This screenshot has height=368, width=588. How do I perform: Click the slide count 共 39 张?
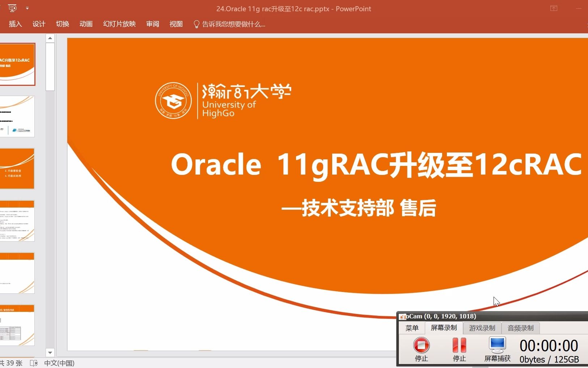[x=11, y=363]
